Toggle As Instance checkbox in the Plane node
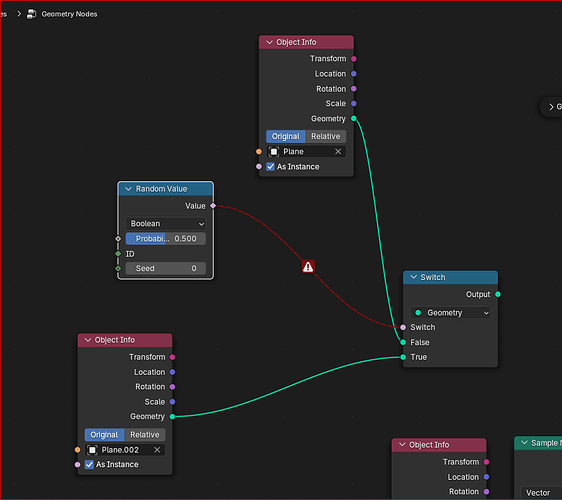 point(271,167)
